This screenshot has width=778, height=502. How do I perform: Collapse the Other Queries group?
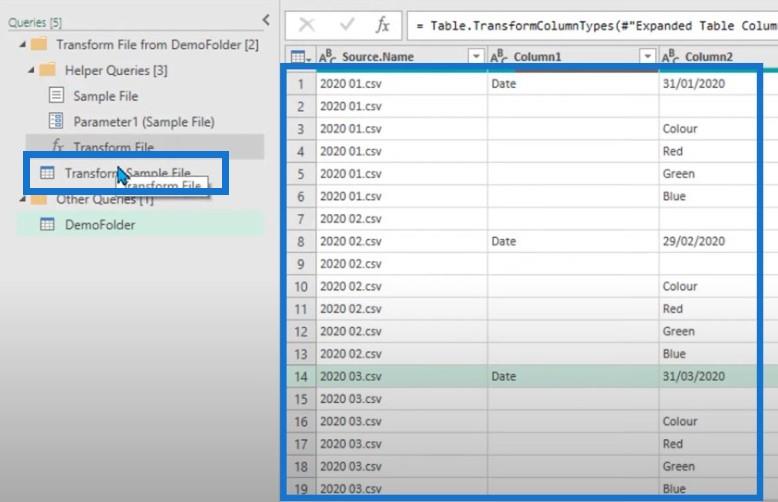(22, 199)
